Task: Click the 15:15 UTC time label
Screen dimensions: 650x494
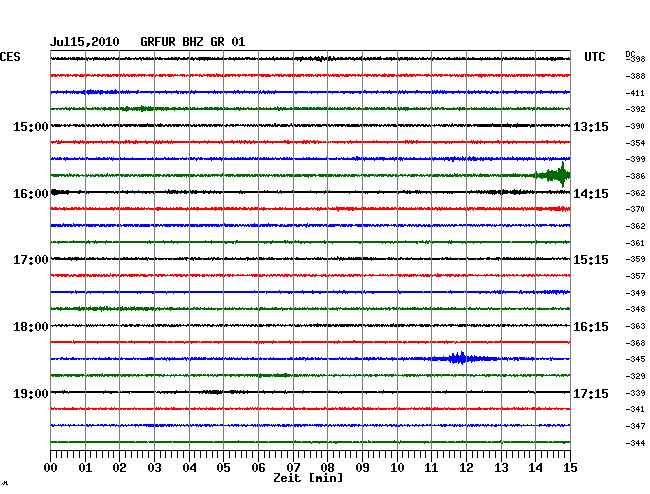Action: pyautogui.click(x=591, y=260)
